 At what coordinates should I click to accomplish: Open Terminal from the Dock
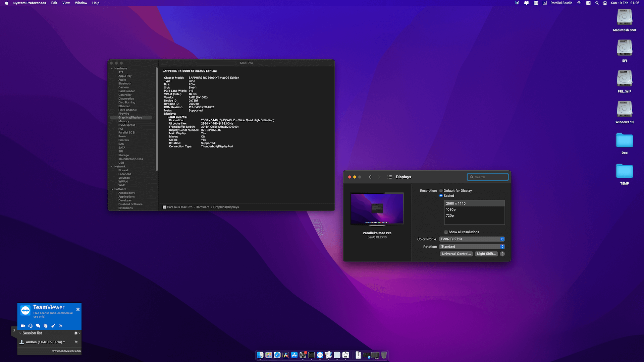(311, 355)
